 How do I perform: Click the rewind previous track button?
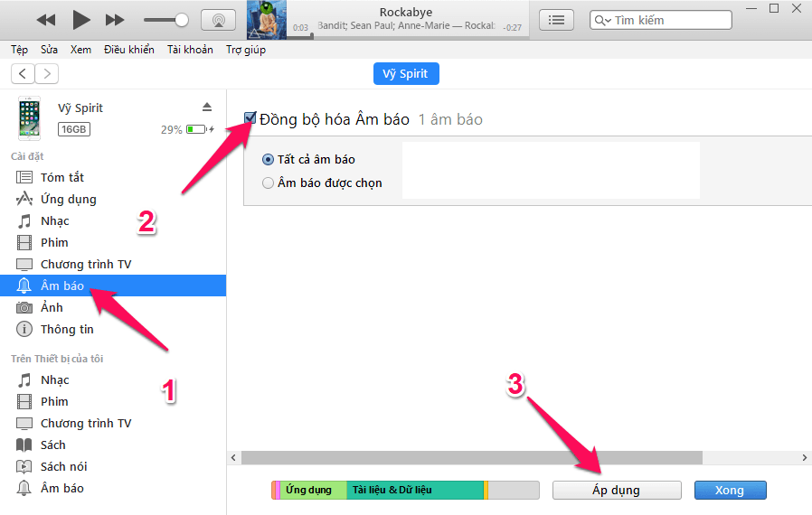pos(46,20)
